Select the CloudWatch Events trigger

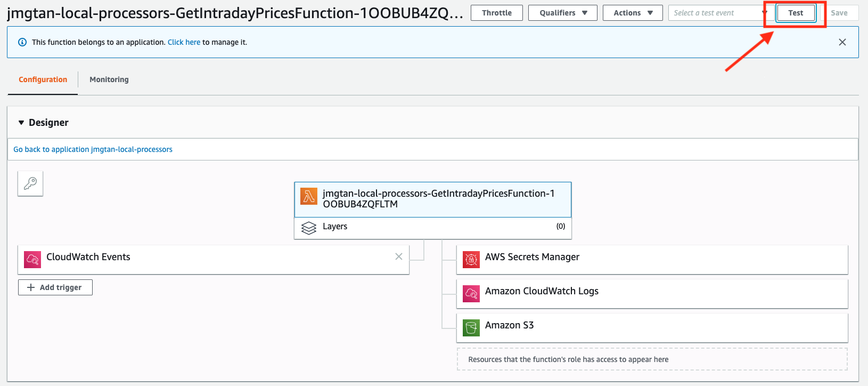point(214,260)
